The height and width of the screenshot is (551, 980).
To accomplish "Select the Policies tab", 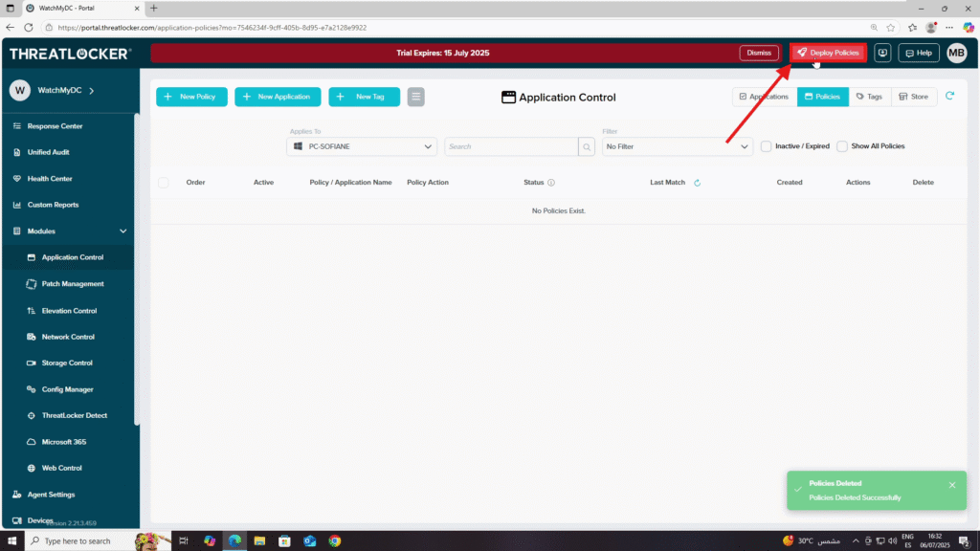I will (822, 97).
